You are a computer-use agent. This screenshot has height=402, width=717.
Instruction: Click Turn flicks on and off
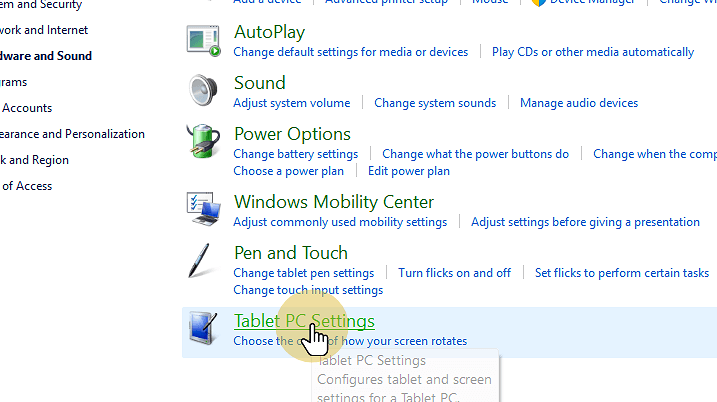pos(454,273)
